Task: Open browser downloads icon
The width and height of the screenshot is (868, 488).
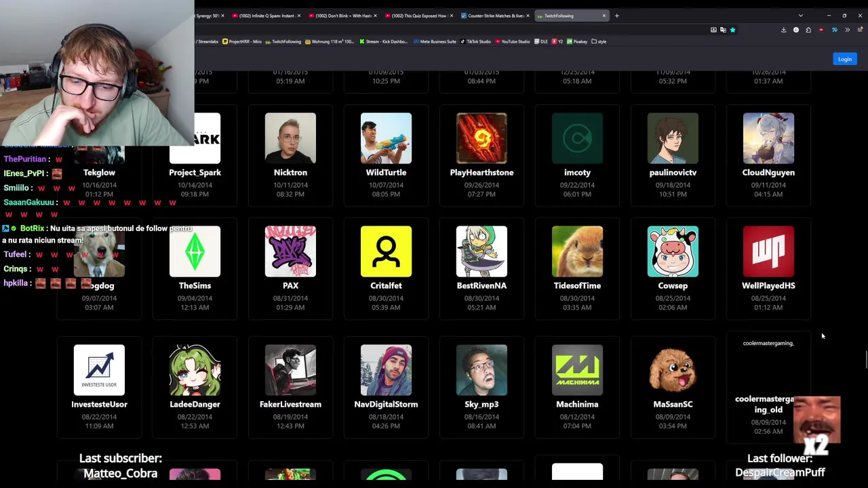Action: point(783,30)
